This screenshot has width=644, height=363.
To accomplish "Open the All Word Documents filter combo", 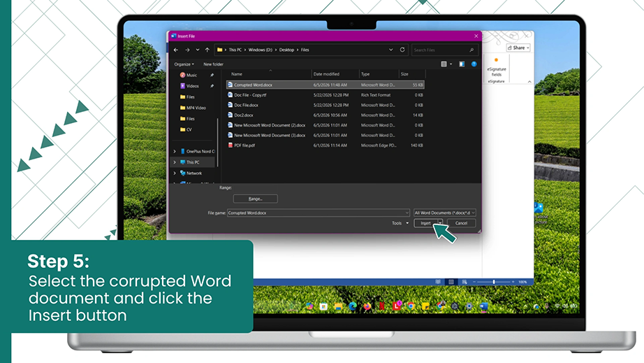I will click(444, 213).
